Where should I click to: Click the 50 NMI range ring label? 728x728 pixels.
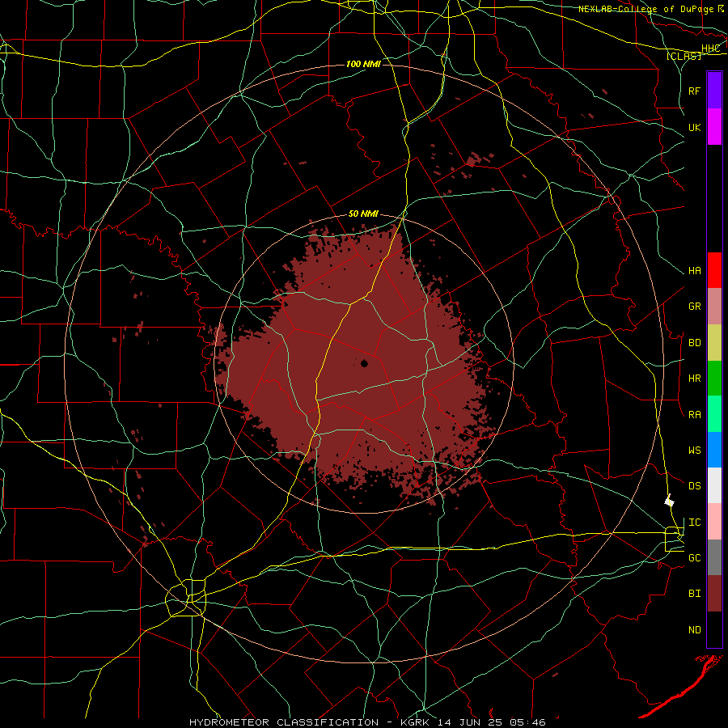pyautogui.click(x=363, y=214)
